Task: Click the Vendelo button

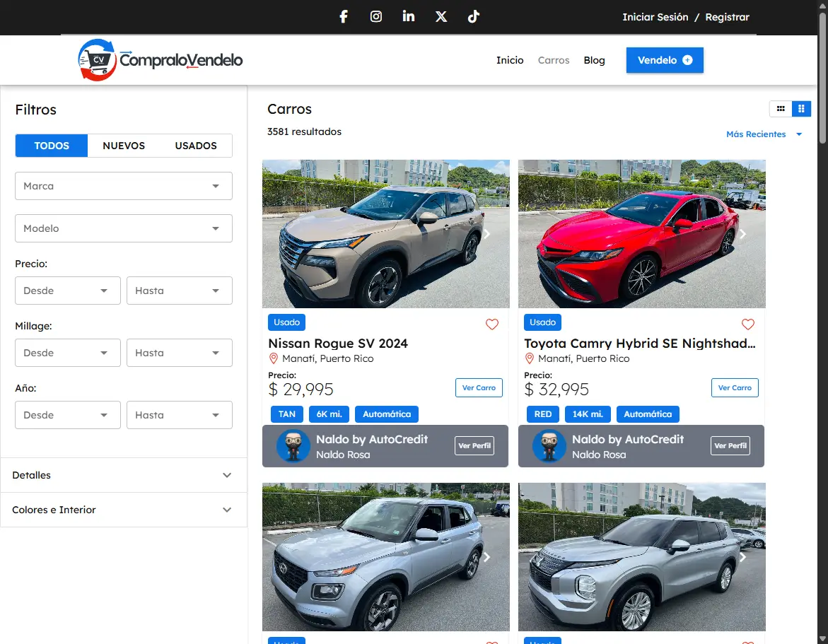Action: click(x=665, y=60)
